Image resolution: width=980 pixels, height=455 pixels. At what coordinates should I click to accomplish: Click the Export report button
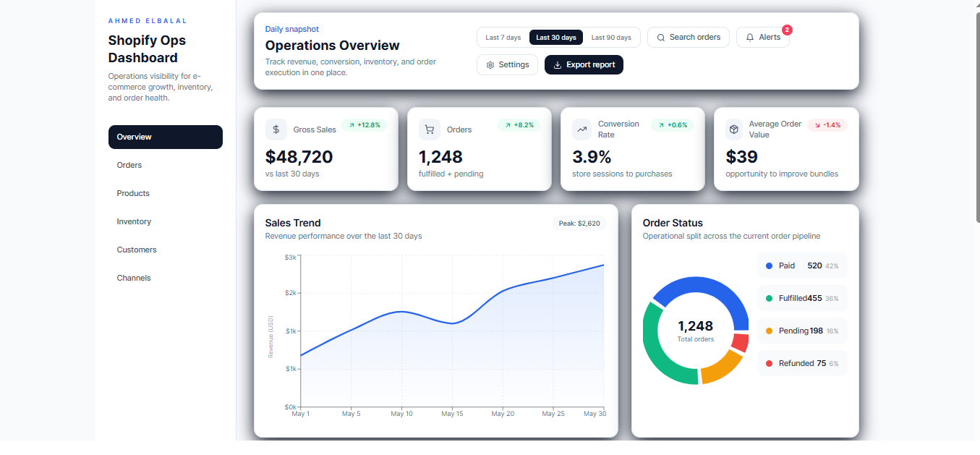(584, 64)
